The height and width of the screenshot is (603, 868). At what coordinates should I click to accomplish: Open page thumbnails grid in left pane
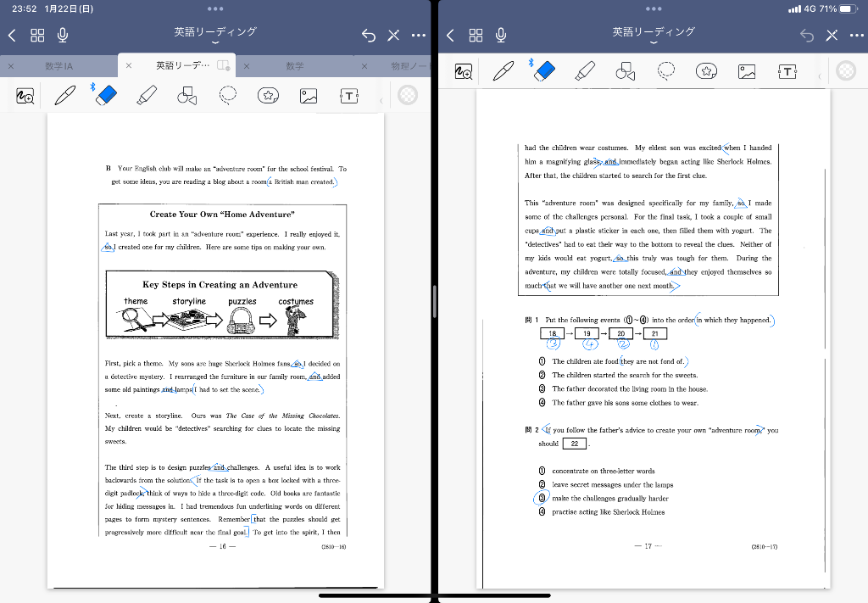37,35
